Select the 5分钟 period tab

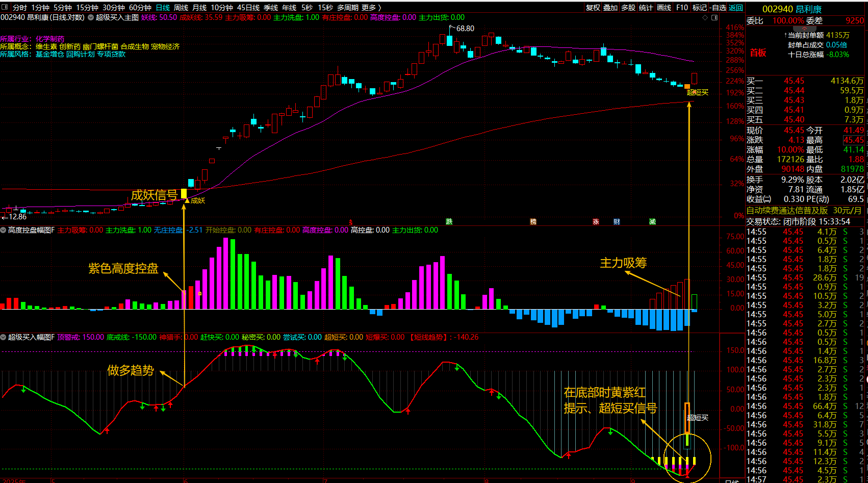click(x=63, y=8)
